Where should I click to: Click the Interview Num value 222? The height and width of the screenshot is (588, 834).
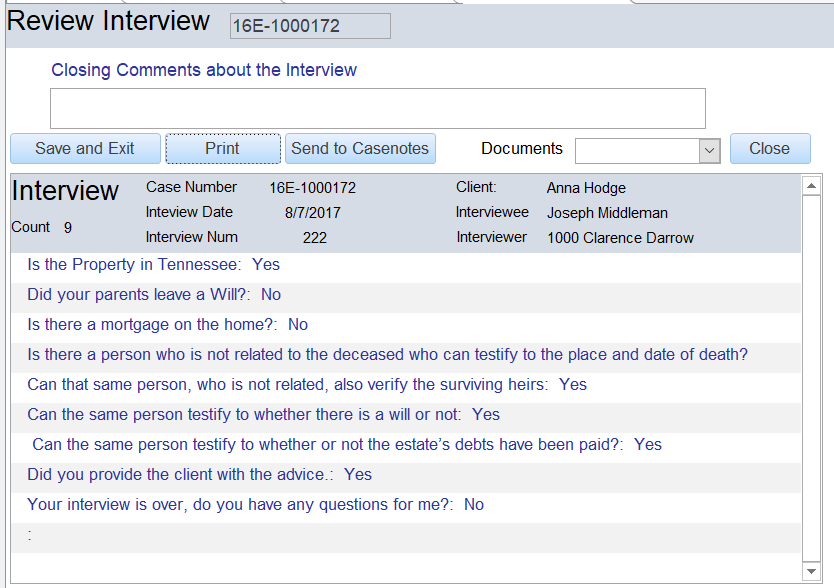click(x=315, y=238)
